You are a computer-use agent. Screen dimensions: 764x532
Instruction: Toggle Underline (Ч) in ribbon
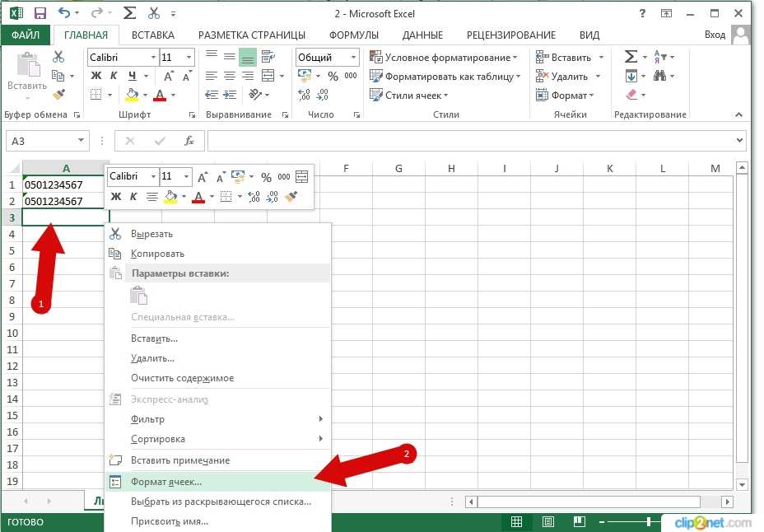pyautogui.click(x=132, y=76)
